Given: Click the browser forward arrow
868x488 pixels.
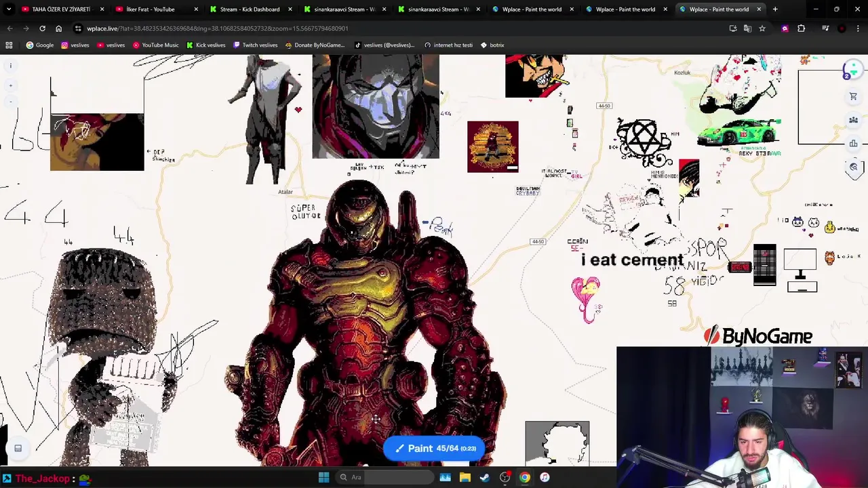Looking at the screenshot, I should (x=26, y=28).
